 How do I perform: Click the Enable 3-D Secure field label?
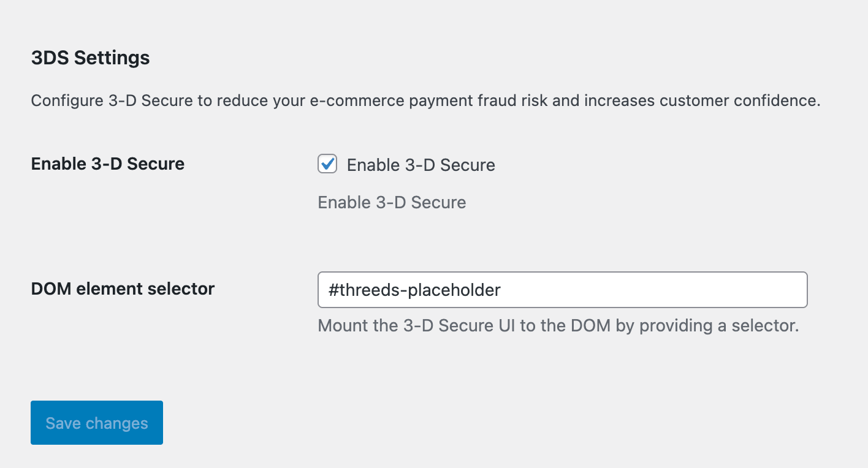point(107,164)
